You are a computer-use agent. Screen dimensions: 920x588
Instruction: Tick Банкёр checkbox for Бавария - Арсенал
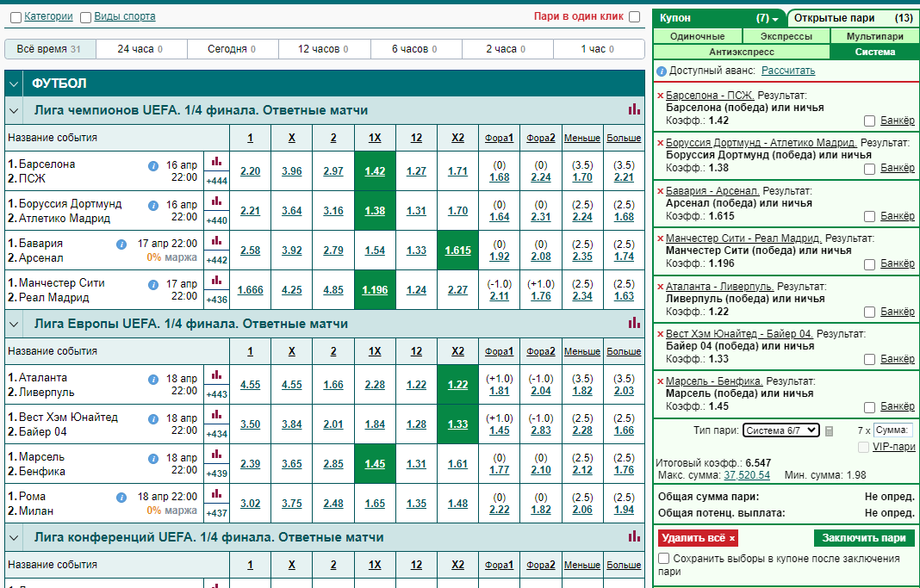coord(869,216)
